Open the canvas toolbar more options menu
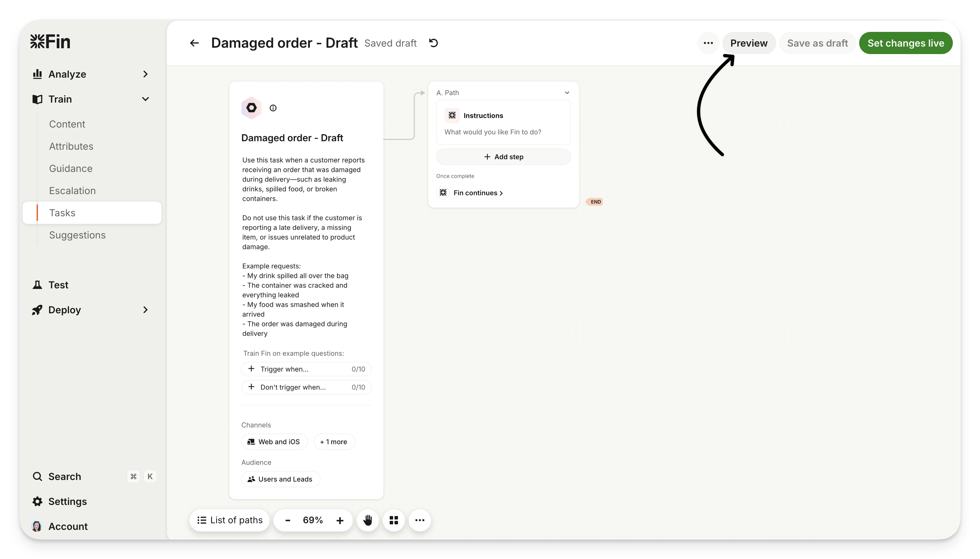 coord(420,520)
